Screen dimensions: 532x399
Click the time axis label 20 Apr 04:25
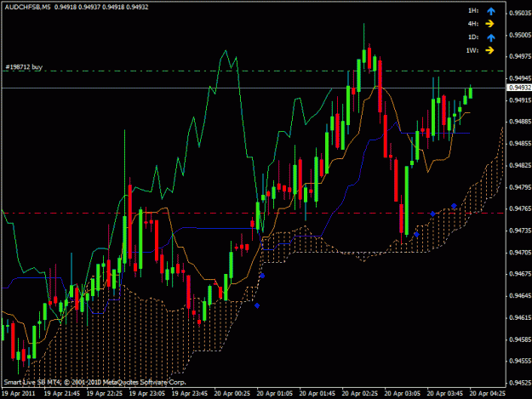(488, 393)
